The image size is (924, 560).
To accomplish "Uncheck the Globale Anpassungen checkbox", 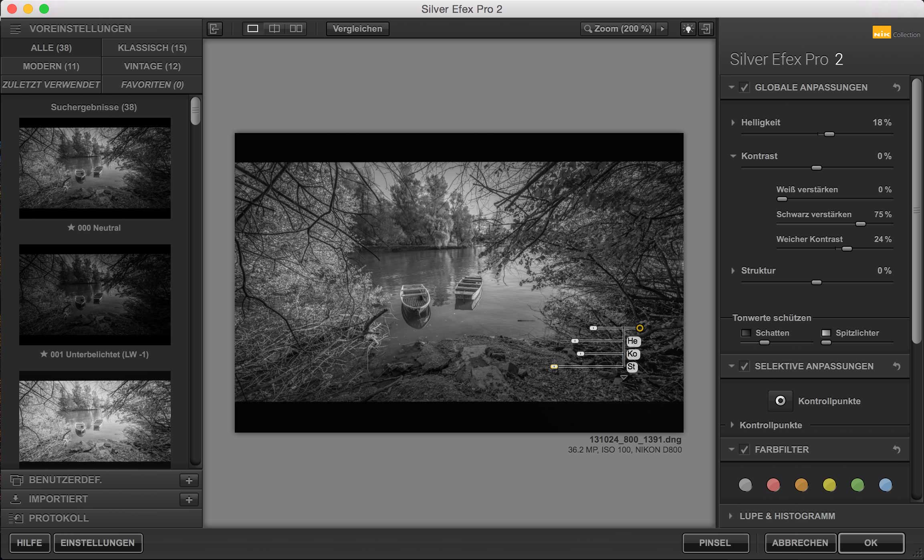I will 744,87.
